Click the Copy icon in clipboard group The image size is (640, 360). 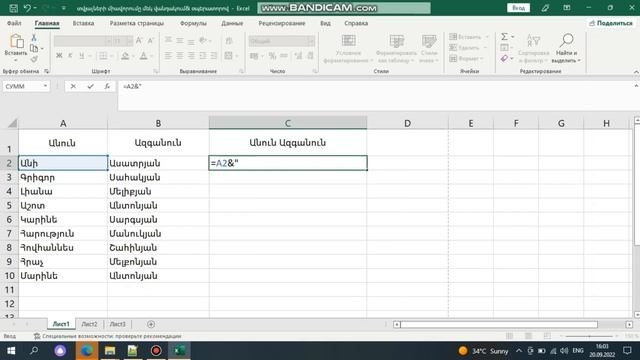[x=34, y=49]
